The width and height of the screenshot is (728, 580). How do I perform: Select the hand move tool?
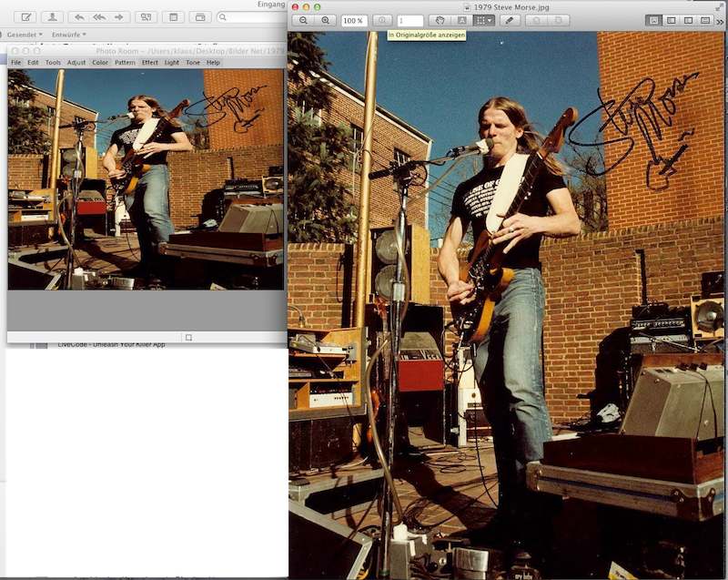[441, 20]
